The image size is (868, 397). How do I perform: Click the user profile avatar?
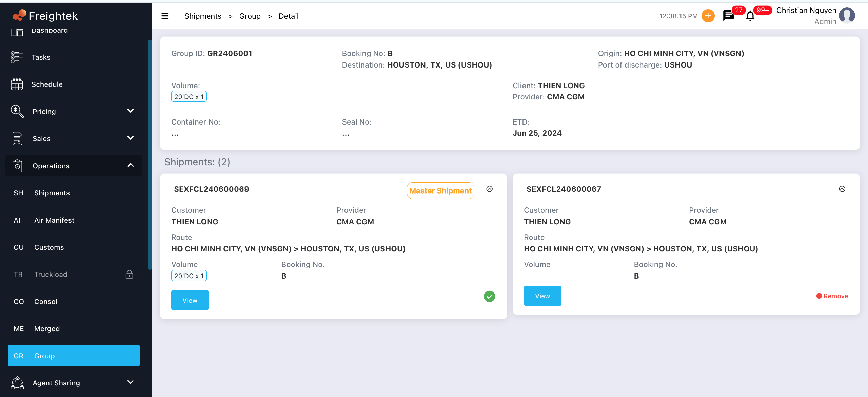847,16
